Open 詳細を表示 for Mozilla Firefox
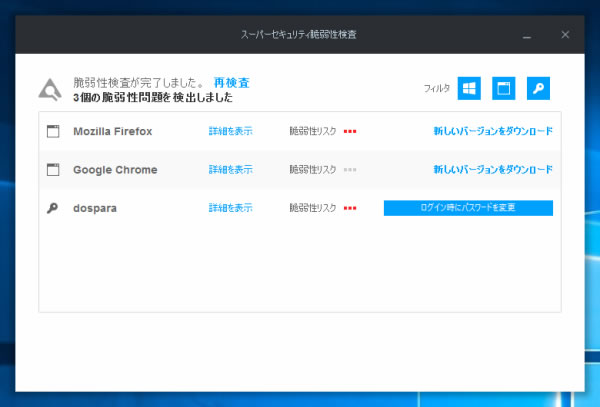The image size is (600, 407). pyautogui.click(x=230, y=131)
